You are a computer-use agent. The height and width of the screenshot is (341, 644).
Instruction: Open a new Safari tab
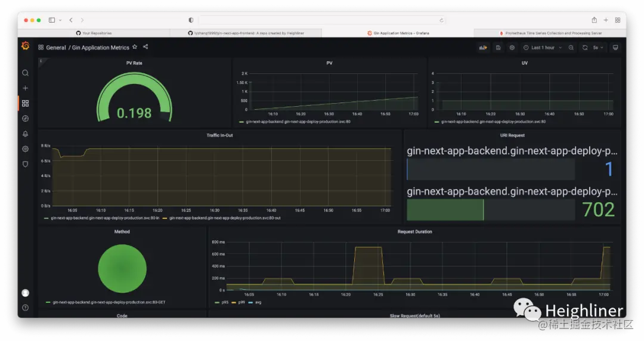(606, 20)
